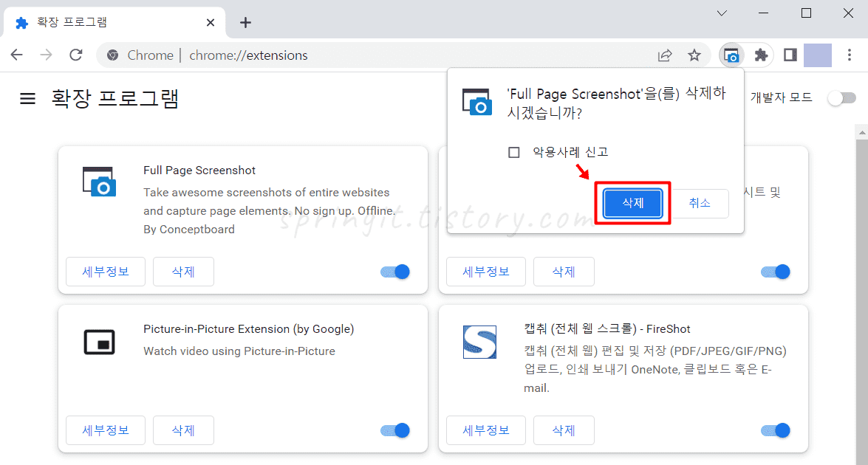Click the 'By Conceptboard' text

pyautogui.click(x=189, y=230)
